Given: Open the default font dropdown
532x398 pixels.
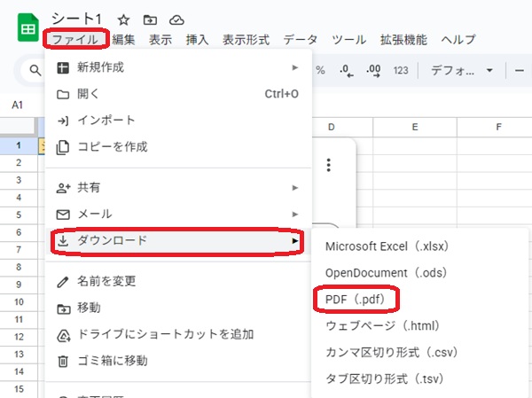Looking at the screenshot, I should coord(461,70).
